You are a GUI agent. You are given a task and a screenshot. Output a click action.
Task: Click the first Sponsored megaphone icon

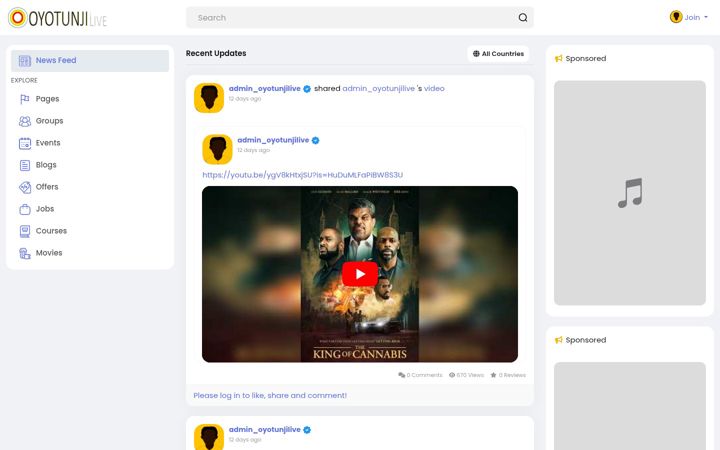(x=558, y=59)
